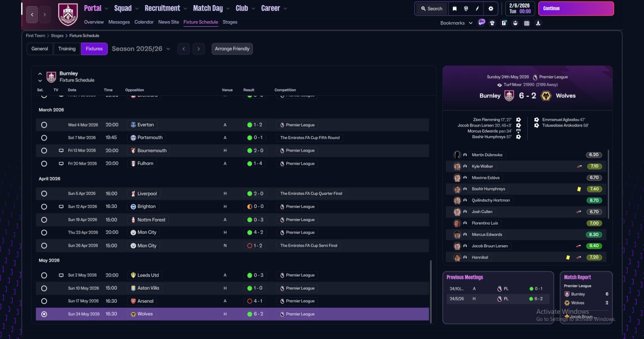Screen dimensions: 644x339
Task: Select the Fulham fixture radio button
Action: tap(44, 164)
